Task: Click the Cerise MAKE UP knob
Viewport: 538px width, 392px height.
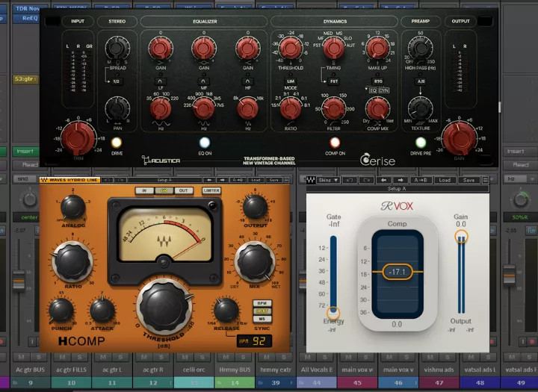Action: (x=377, y=49)
